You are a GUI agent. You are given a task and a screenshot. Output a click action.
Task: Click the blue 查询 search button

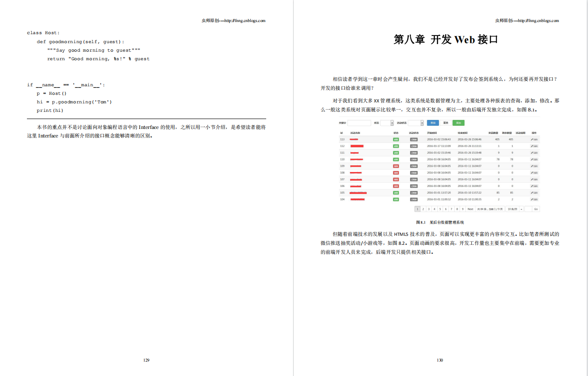tap(433, 123)
